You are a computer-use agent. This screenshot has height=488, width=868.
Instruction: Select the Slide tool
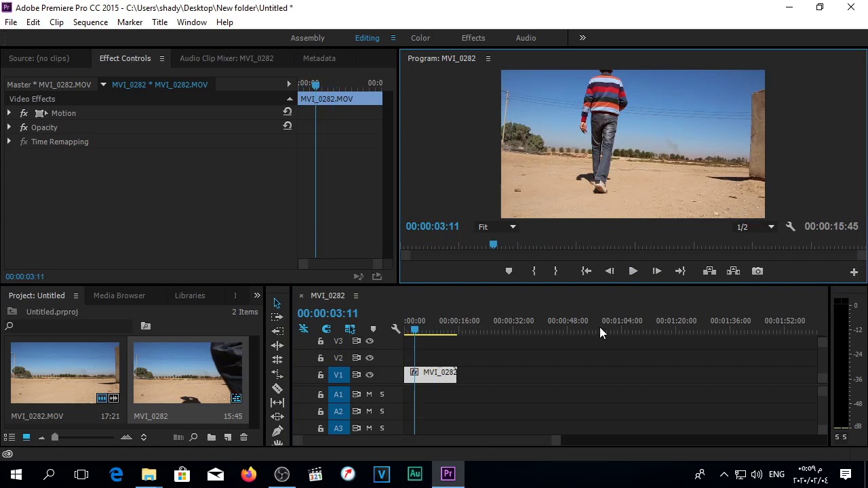coord(277,417)
